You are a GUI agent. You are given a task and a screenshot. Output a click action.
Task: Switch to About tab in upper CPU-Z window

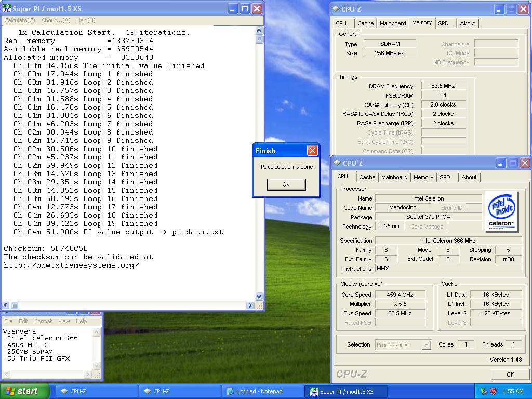coord(467,23)
